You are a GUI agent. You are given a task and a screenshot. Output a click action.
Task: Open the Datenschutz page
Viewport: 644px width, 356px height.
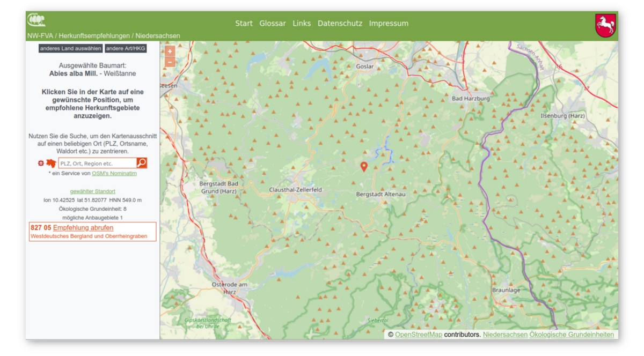(x=340, y=24)
